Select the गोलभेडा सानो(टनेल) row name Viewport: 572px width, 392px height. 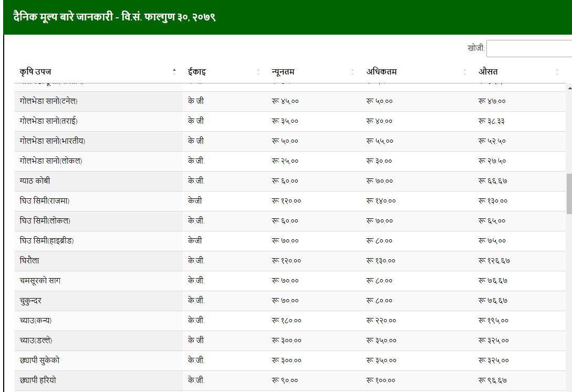tap(48, 101)
